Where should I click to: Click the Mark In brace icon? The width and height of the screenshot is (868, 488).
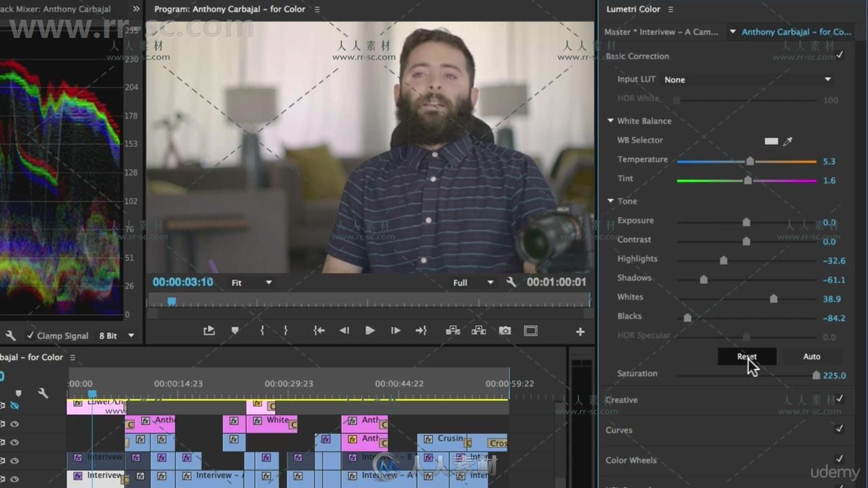click(262, 331)
